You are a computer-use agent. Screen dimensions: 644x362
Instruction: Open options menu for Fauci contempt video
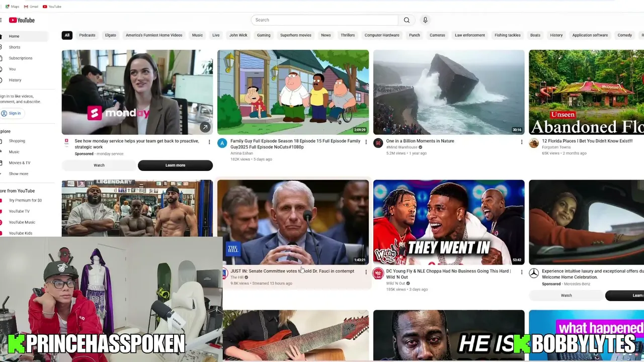pos(366,272)
